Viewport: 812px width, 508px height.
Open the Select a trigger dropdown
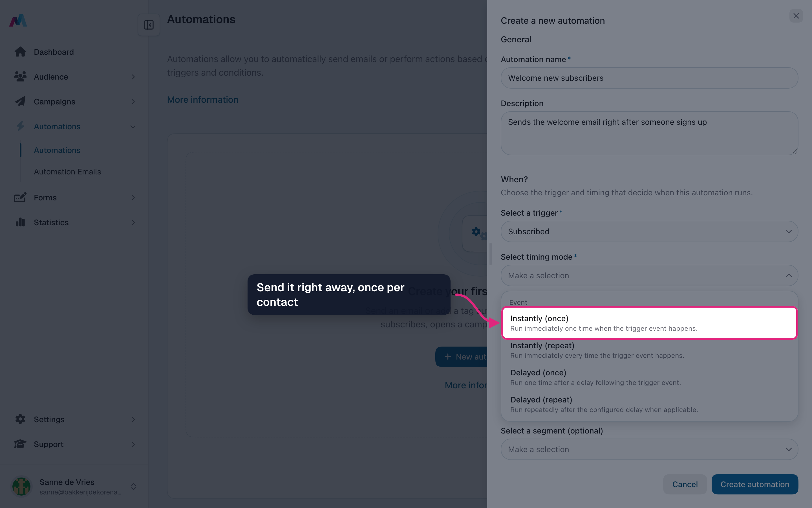[x=649, y=231]
